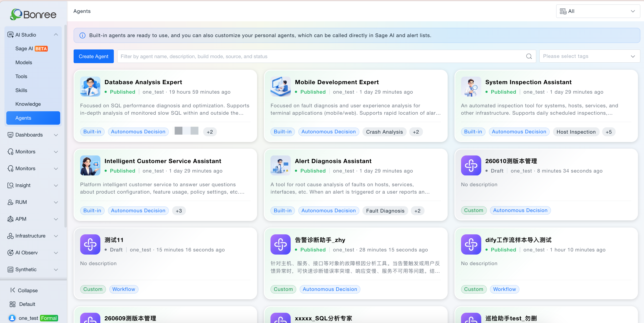This screenshot has width=644, height=323.
Task: Open Database Analysis Expert avatar icon
Action: [x=90, y=87]
